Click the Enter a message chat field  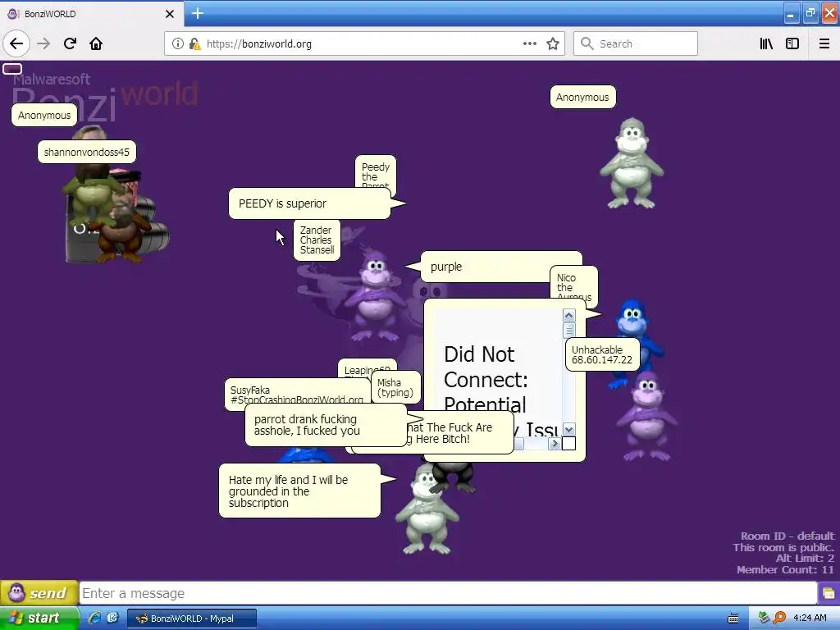448,593
